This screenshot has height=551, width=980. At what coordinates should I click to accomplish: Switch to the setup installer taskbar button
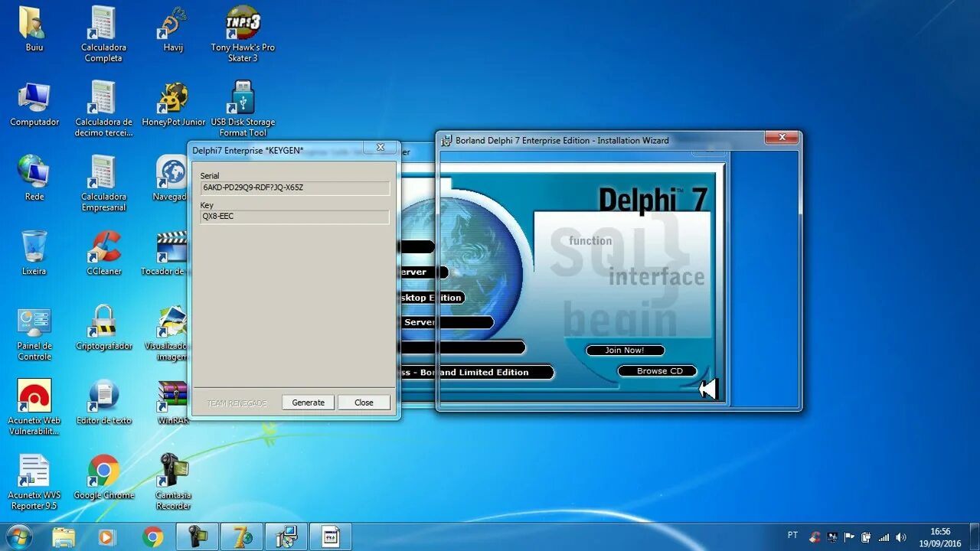[286, 536]
